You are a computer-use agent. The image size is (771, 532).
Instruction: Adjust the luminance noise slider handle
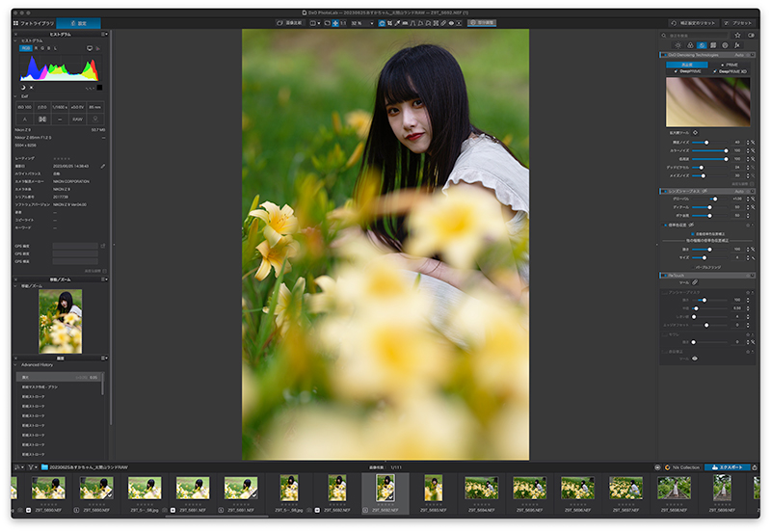coord(706,142)
